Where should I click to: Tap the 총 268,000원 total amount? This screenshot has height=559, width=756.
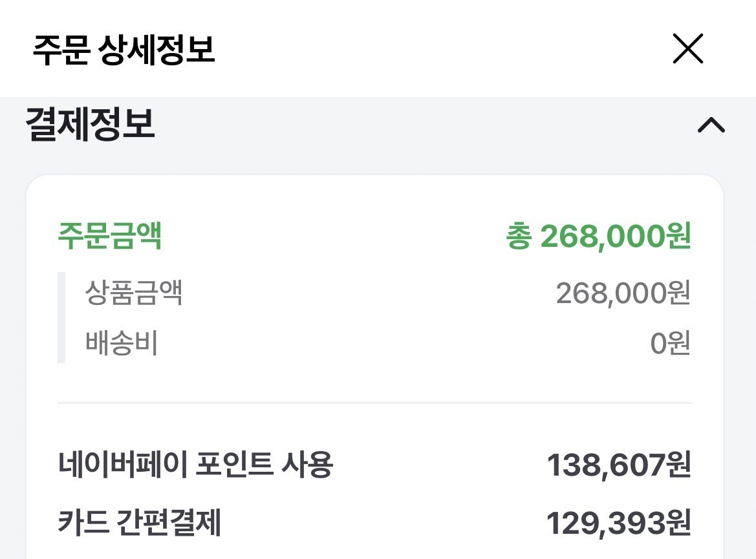(x=598, y=237)
